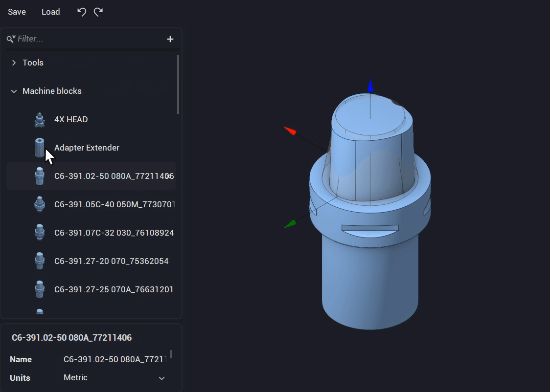Click the filter search icon

click(11, 39)
